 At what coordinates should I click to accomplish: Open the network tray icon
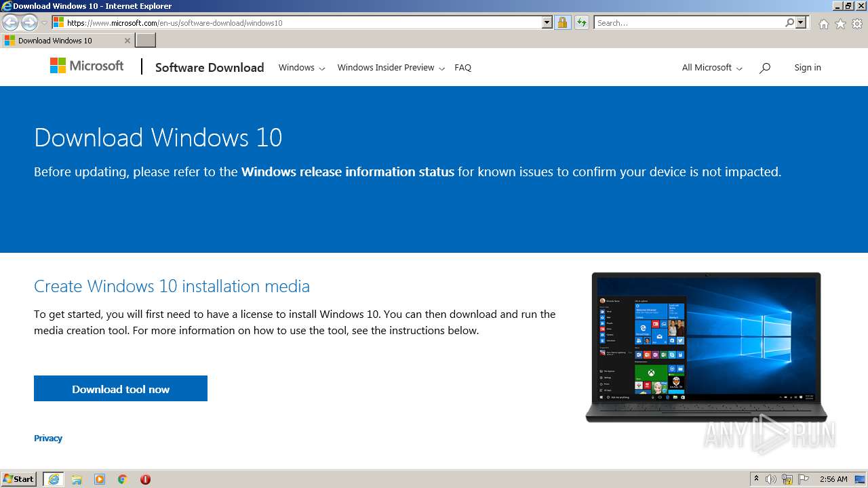pos(788,479)
